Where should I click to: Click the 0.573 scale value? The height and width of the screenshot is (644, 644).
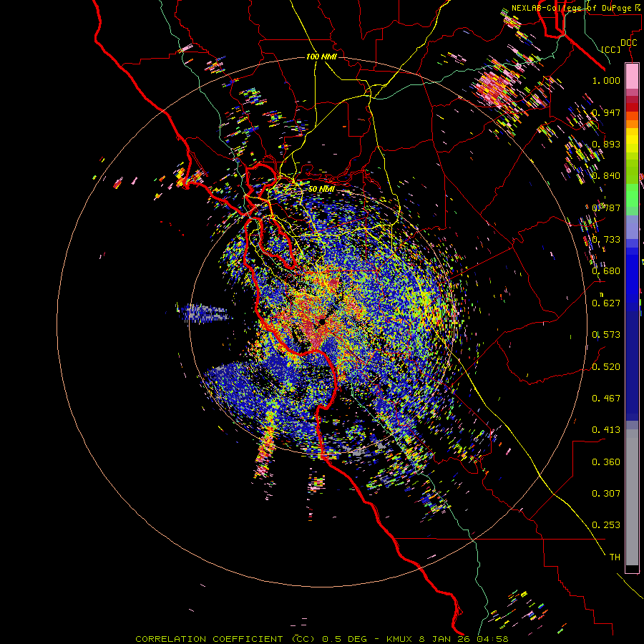[x=606, y=335]
